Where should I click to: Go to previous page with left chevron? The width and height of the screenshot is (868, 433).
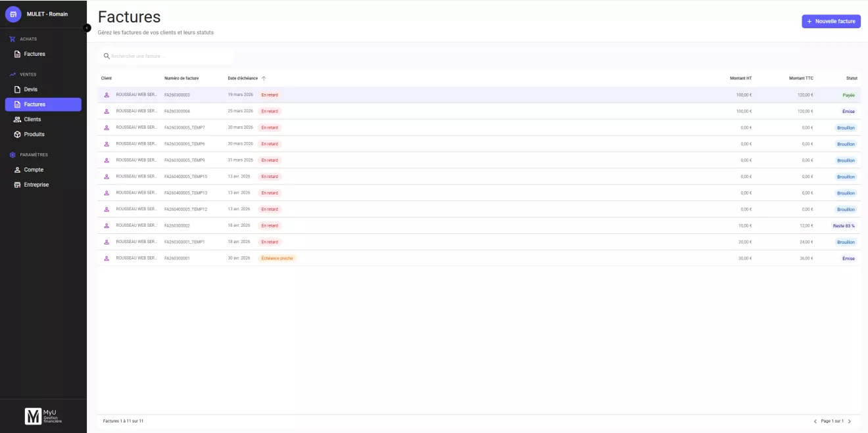[x=815, y=421]
